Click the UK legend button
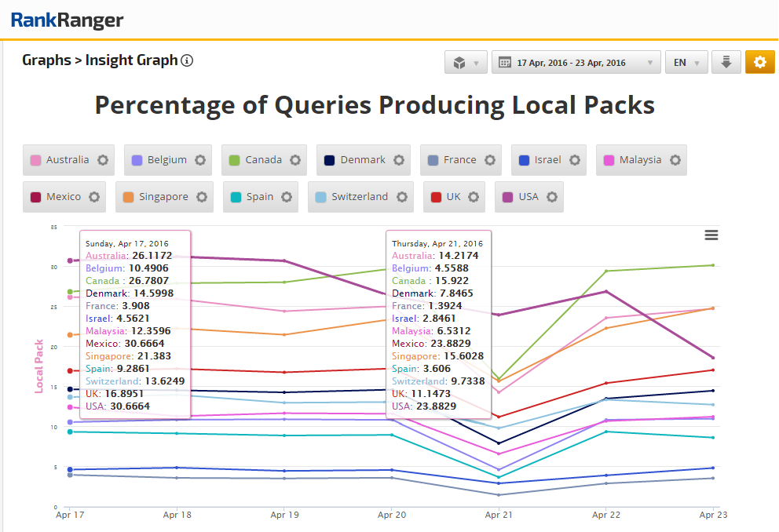 (x=453, y=197)
